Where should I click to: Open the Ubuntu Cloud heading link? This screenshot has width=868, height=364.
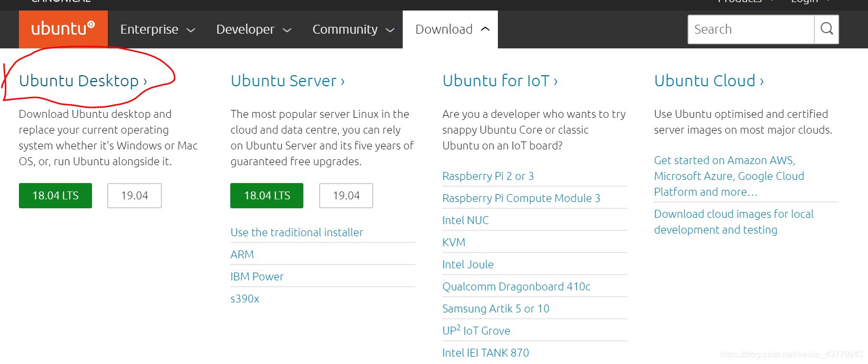point(709,81)
